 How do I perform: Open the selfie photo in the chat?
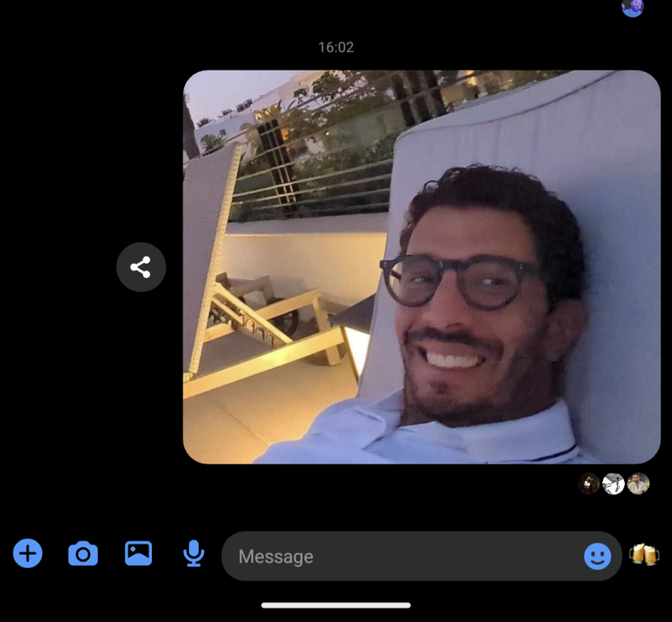[x=421, y=267]
